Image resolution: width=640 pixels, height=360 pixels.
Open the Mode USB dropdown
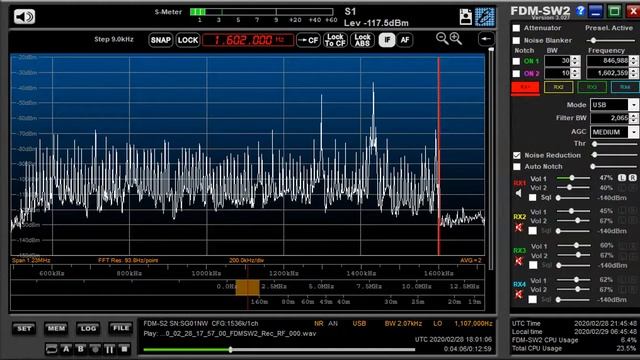point(633,105)
